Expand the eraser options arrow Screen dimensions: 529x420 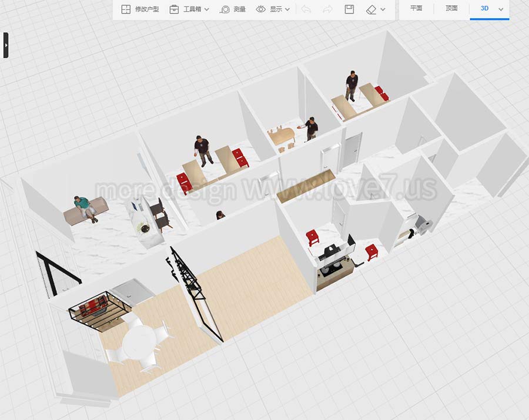(383, 9)
